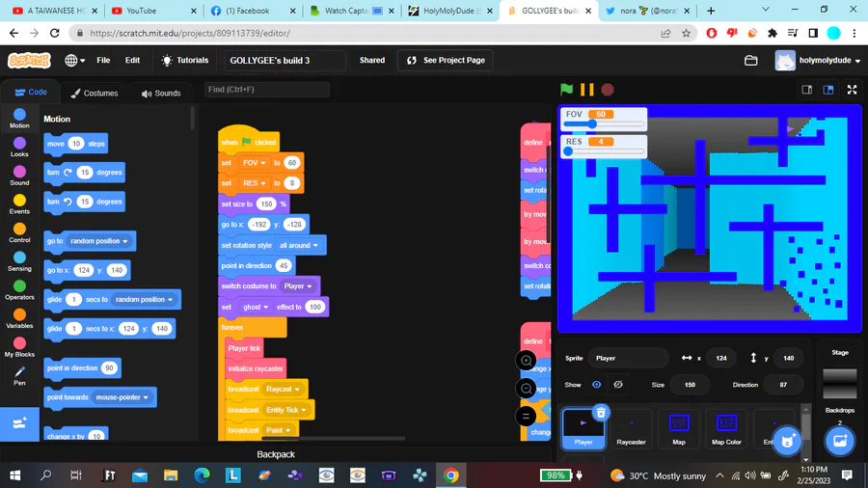The height and width of the screenshot is (488, 868).
Task: Open the Scratch home logo
Action: (29, 61)
